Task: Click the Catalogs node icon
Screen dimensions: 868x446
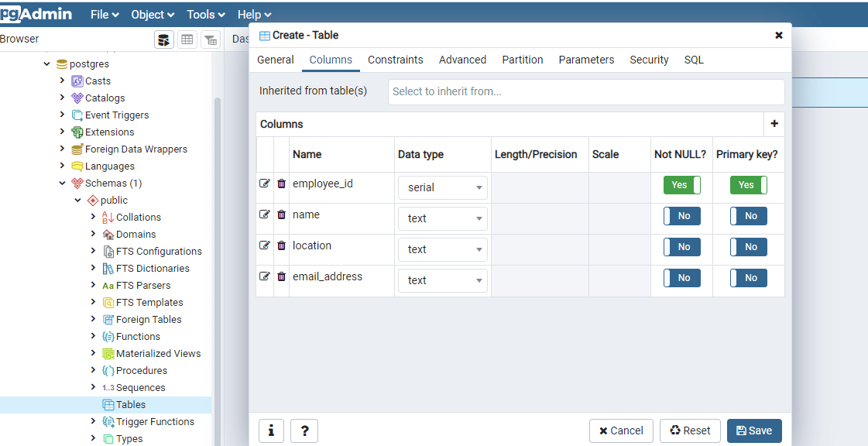Action: click(77, 98)
